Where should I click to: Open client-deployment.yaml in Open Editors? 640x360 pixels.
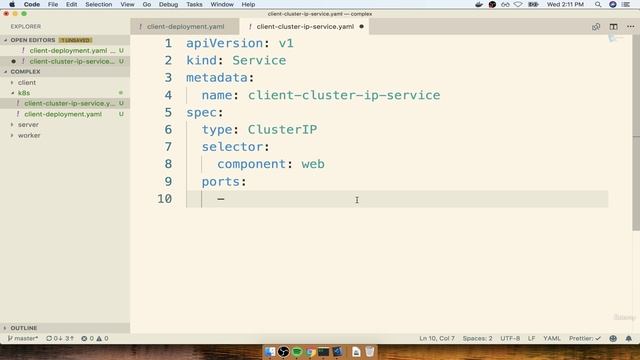(x=65, y=51)
